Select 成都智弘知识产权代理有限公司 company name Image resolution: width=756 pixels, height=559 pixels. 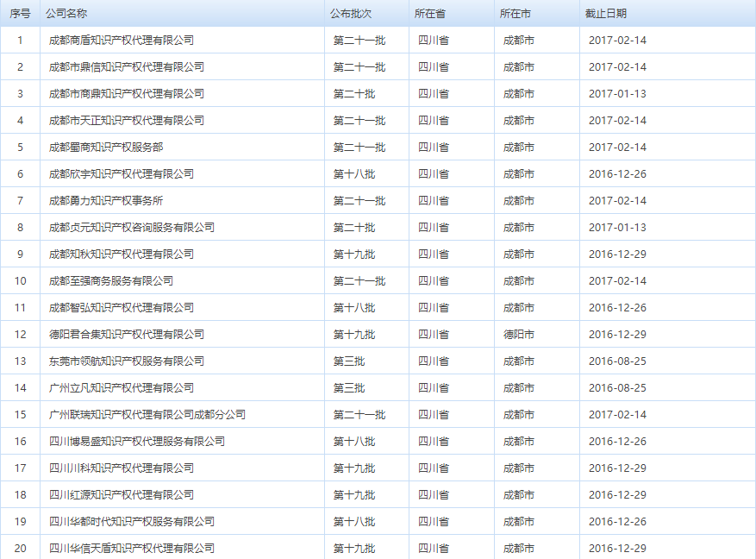click(121, 308)
